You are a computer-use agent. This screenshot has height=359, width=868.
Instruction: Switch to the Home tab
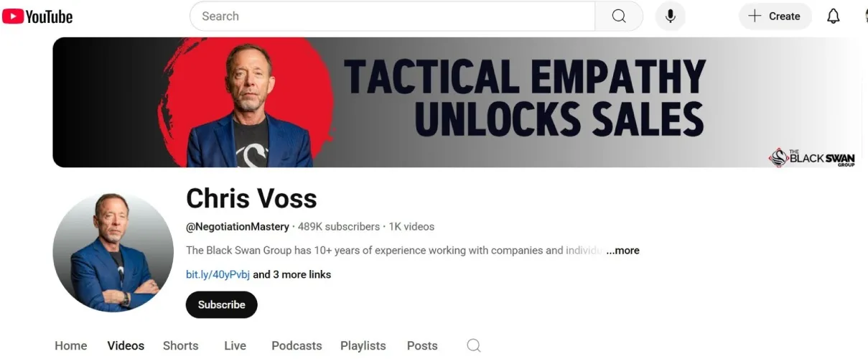[x=71, y=345]
